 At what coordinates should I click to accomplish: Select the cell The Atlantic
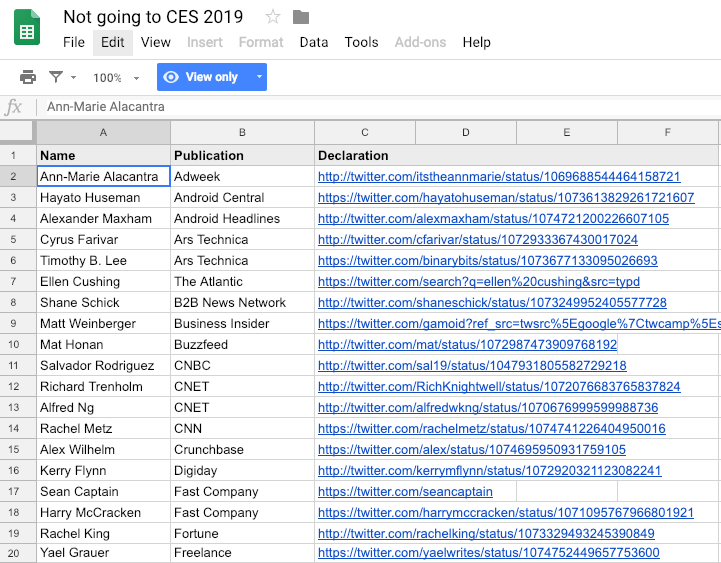242,282
